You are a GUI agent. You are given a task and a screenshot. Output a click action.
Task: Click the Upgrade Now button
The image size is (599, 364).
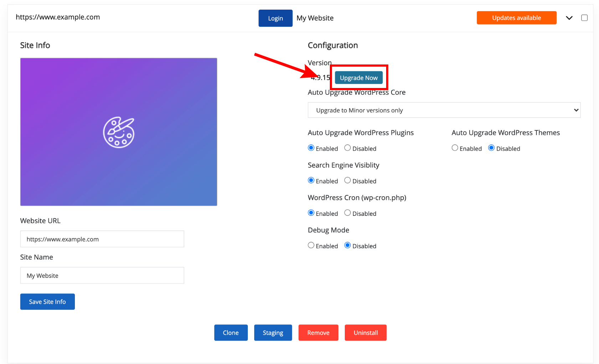point(359,78)
